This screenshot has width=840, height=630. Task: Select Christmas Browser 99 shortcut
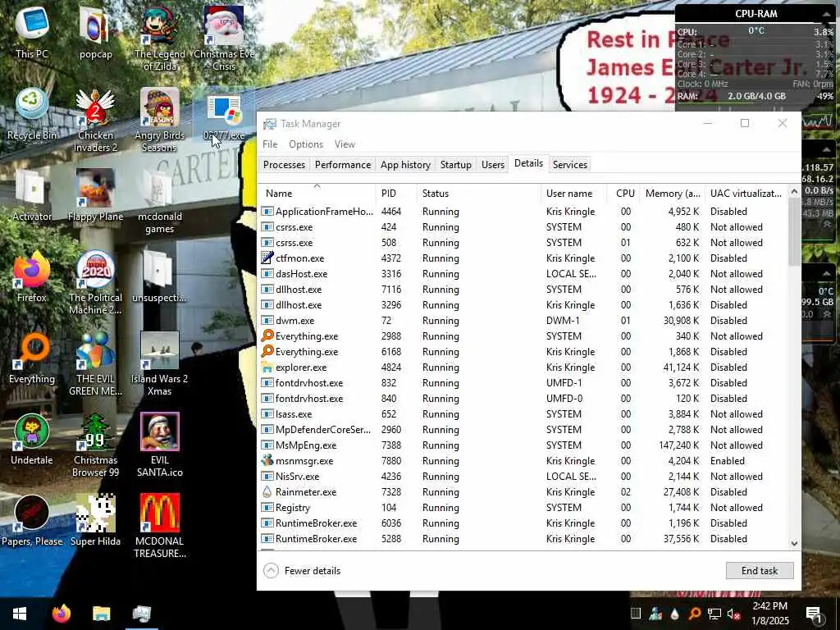click(x=95, y=445)
